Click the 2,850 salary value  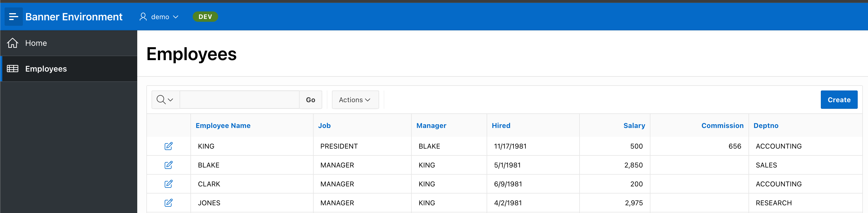pyautogui.click(x=634, y=165)
